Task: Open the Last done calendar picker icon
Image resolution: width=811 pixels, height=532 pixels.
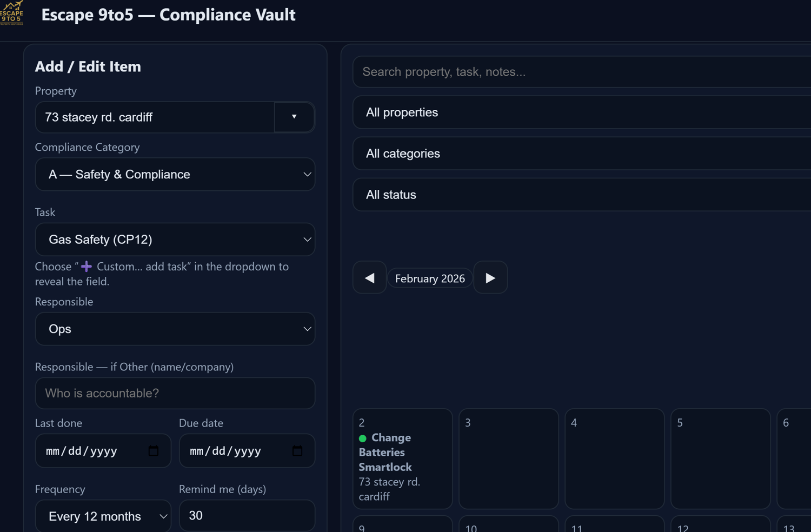Action: click(154, 451)
